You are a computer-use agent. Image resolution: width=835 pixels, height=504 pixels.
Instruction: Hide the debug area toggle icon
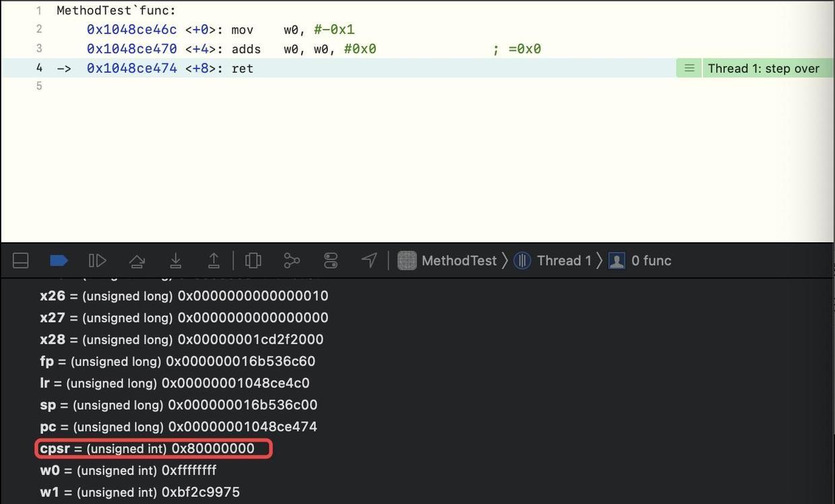(x=21, y=260)
